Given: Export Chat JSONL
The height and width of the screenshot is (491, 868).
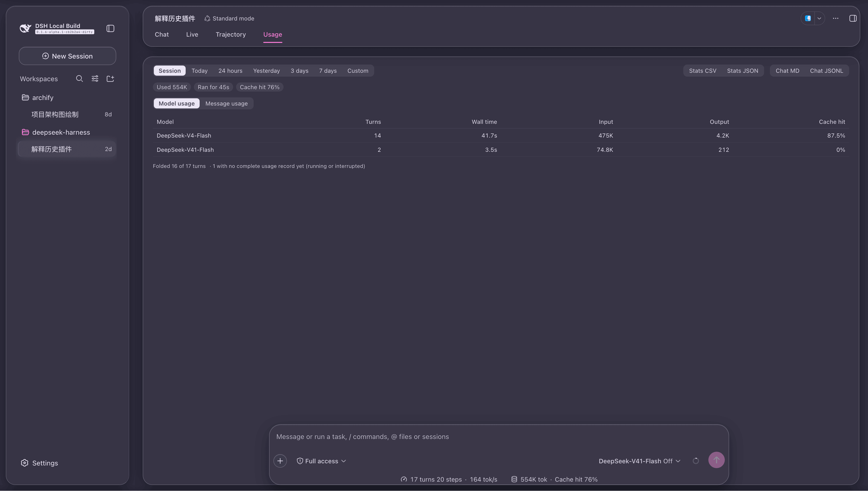Looking at the screenshot, I should click(x=827, y=71).
